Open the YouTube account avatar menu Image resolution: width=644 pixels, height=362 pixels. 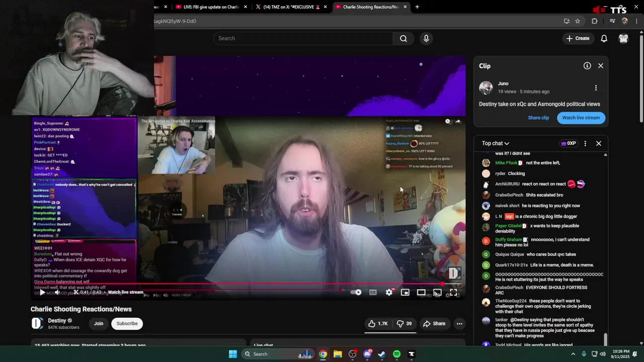click(x=623, y=39)
